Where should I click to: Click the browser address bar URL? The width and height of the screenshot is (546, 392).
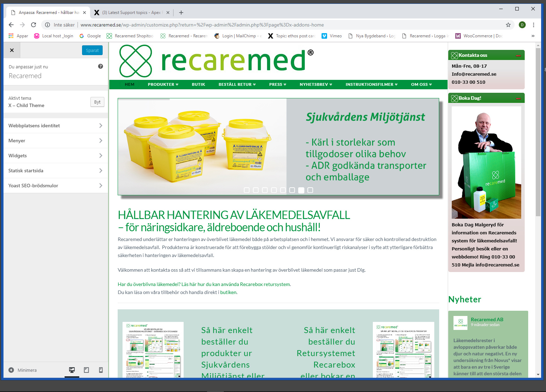(x=202, y=25)
